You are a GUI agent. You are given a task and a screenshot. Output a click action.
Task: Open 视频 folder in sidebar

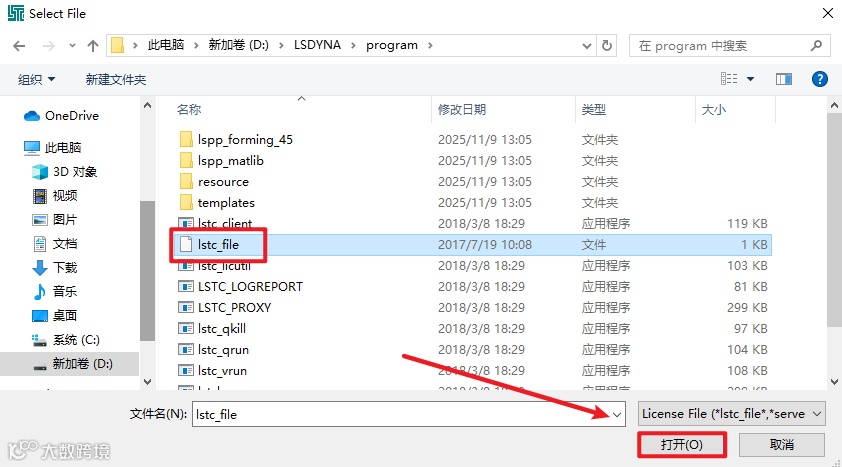[55, 196]
